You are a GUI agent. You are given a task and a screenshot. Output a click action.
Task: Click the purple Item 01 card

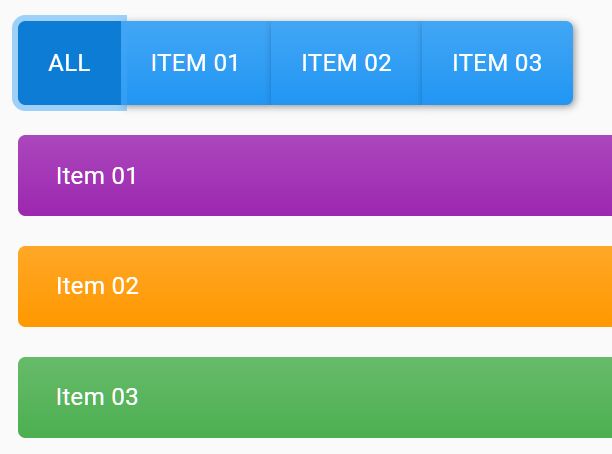point(315,175)
